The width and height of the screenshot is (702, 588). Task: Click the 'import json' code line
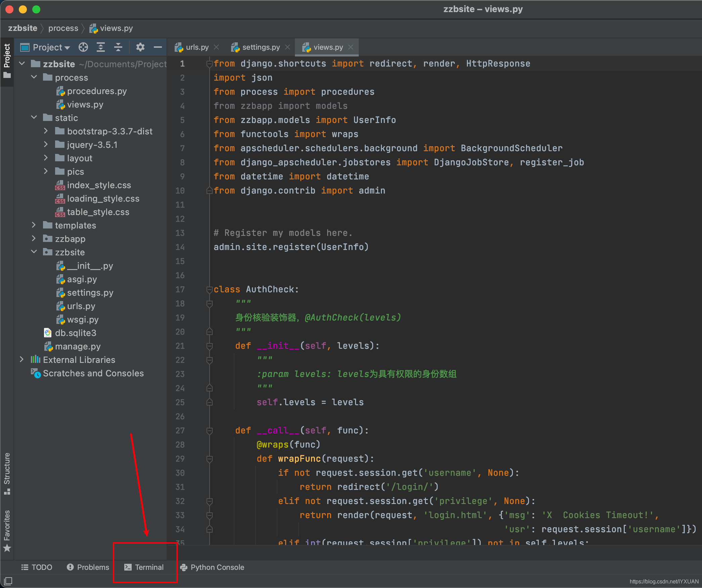pos(243,78)
